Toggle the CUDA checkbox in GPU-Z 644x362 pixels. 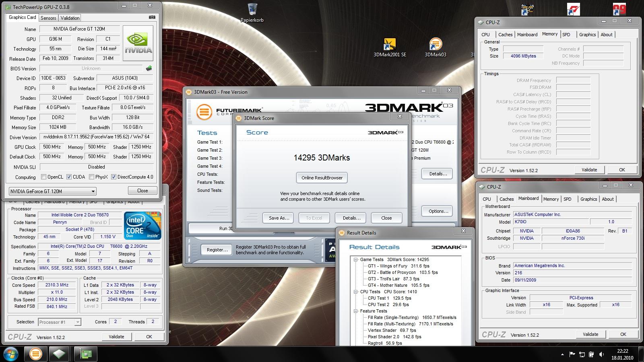(x=69, y=177)
